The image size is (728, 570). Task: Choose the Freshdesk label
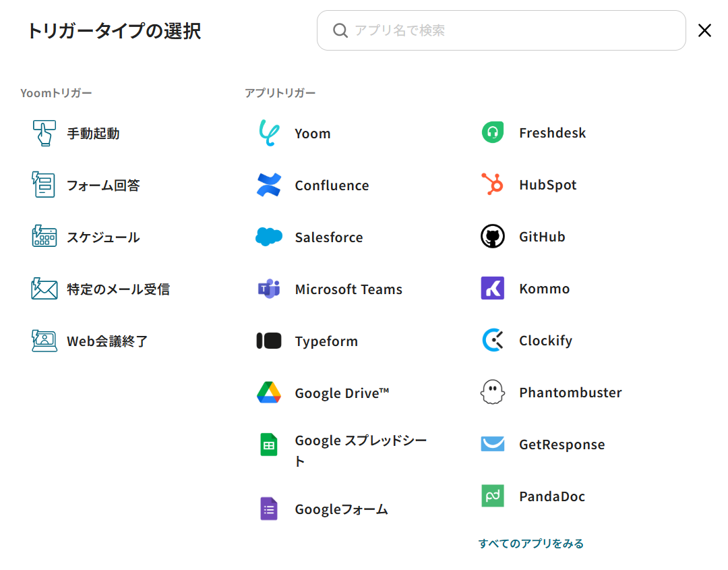point(553,133)
